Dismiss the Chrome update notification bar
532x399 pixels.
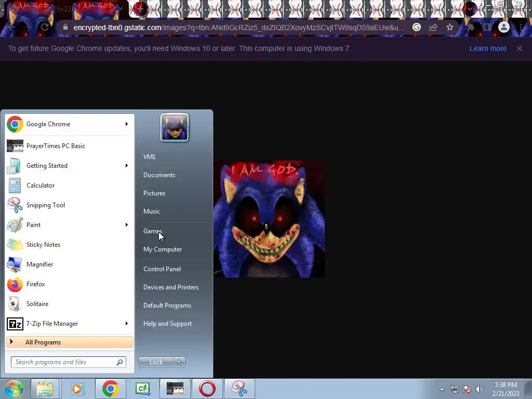point(520,48)
